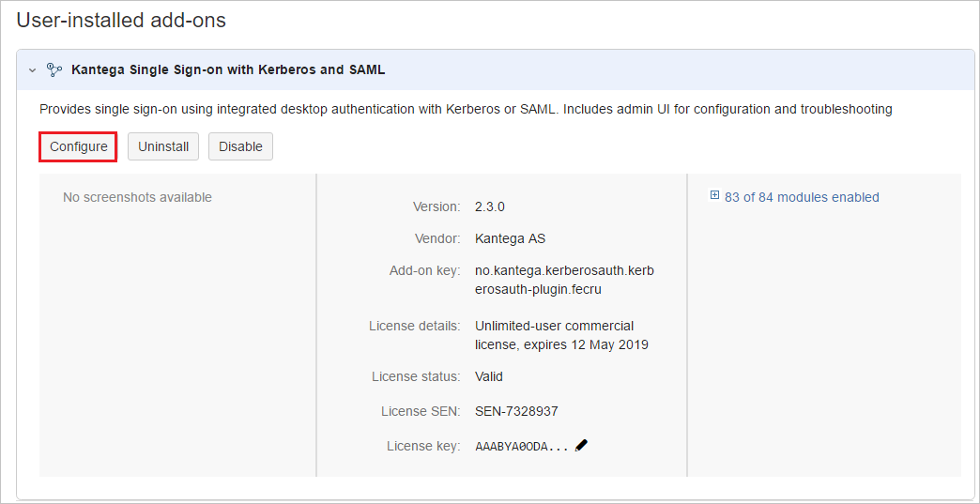Viewport: 980px width, 504px height.
Task: Click the User-installed add-ons heading
Action: [x=121, y=21]
